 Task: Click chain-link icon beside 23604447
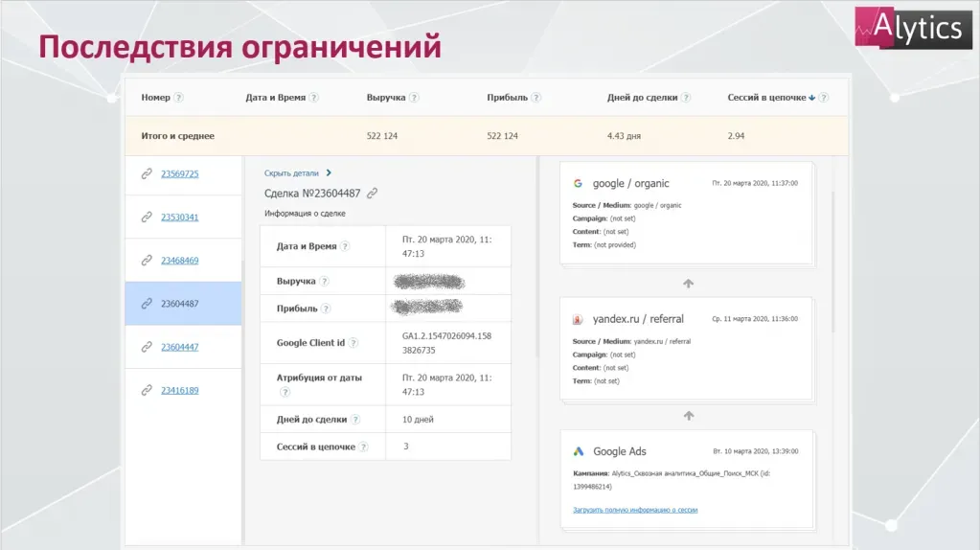(147, 347)
